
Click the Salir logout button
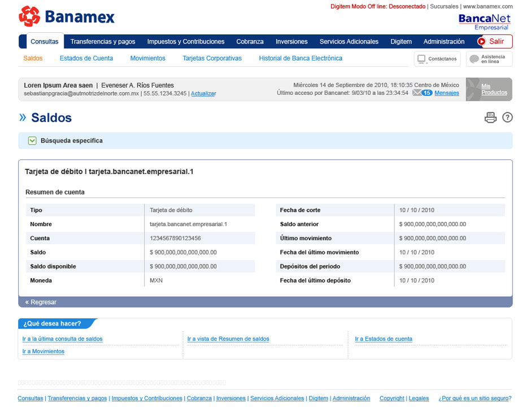tap(494, 41)
